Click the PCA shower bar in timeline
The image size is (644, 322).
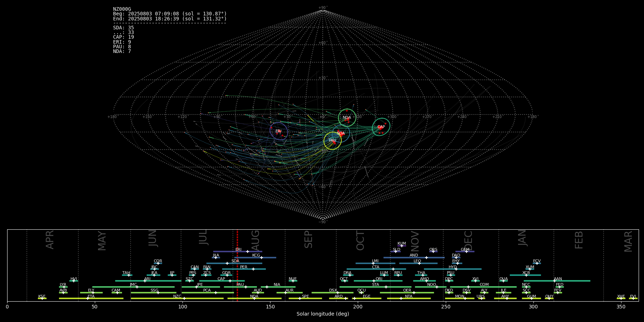click(x=208, y=293)
